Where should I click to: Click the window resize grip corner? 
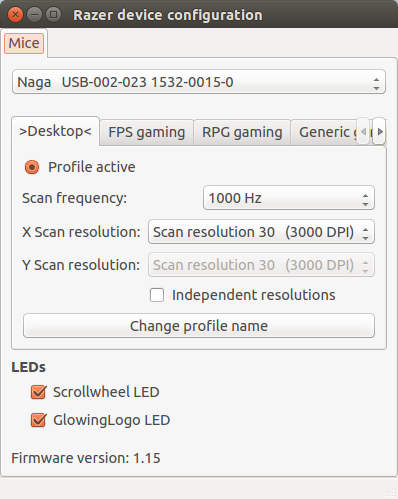tap(392, 493)
